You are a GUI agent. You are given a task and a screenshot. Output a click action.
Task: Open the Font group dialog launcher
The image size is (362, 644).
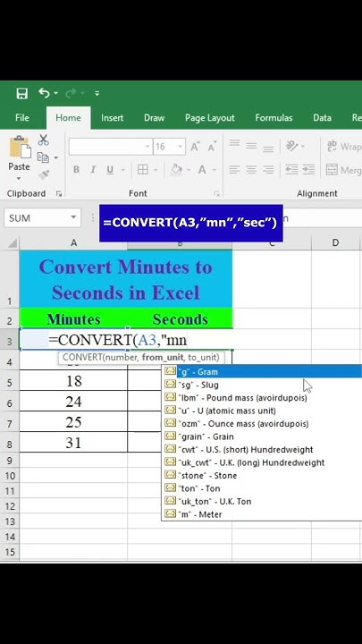216,193
